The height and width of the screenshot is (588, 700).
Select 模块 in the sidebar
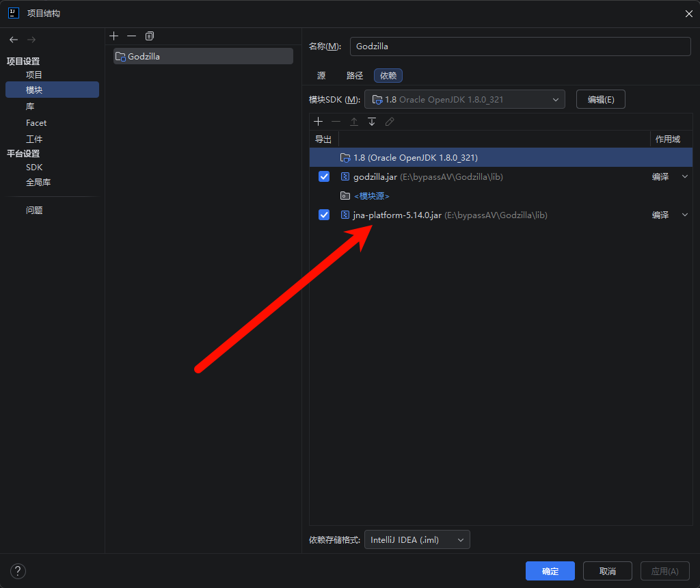[x=52, y=90]
